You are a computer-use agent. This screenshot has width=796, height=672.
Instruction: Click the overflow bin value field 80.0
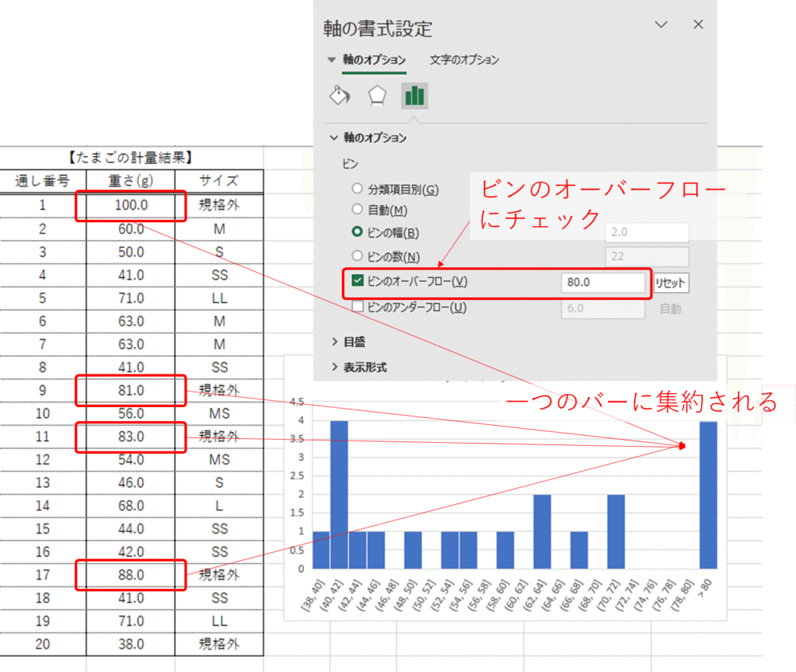(x=602, y=283)
